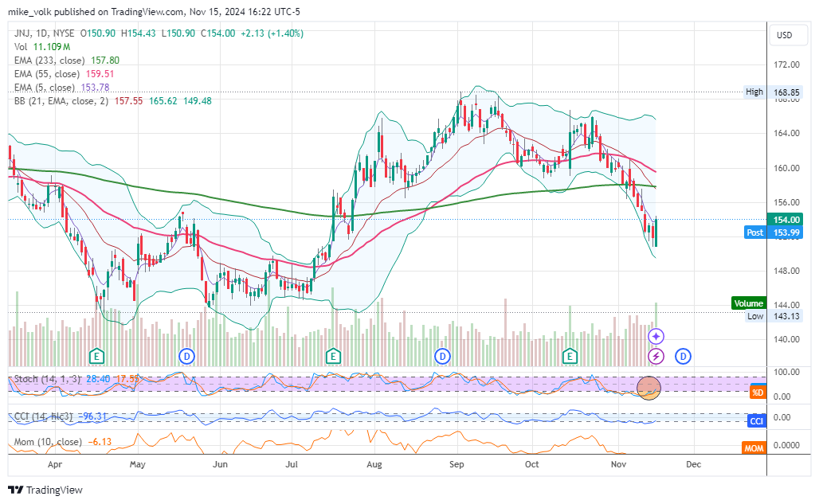Click the green 154.00 current price tag
Image resolution: width=819 pixels, height=504 pixels.
[784, 220]
